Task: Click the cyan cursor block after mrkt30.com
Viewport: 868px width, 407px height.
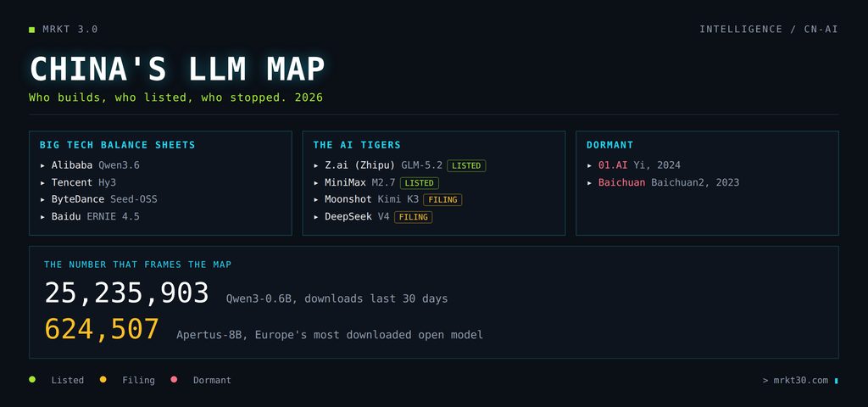Action: coord(836,381)
